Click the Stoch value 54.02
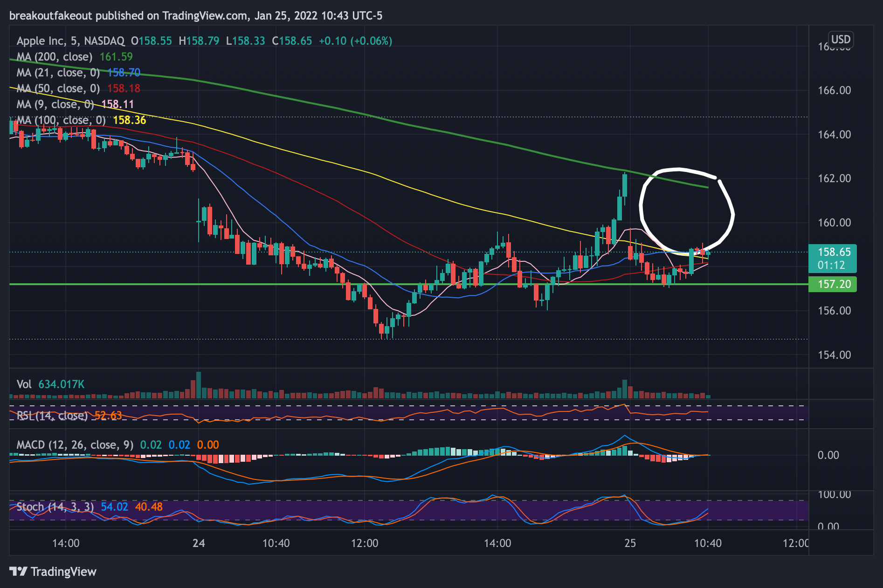This screenshot has height=588, width=883. pos(114,507)
